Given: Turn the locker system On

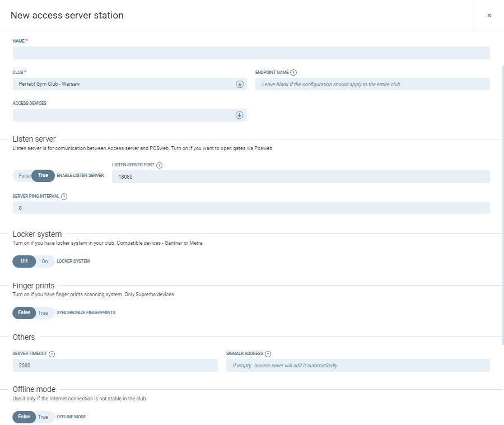Looking at the screenshot, I should 45,261.
